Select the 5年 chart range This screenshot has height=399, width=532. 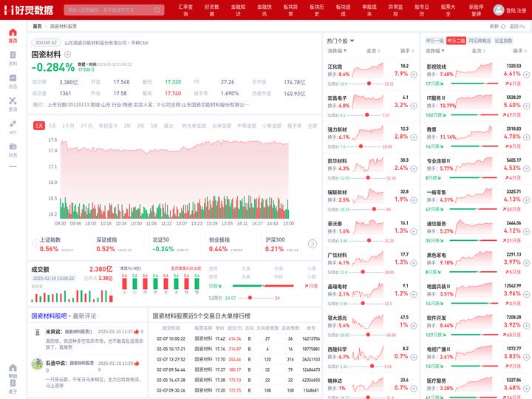pos(154,126)
